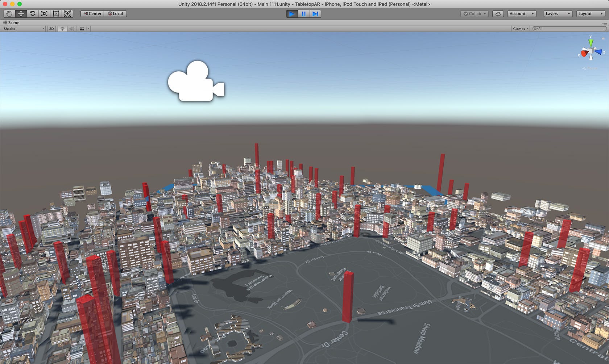Viewport: 609px width, 364px height.
Task: Toggle 2D view mode
Action: [51, 29]
